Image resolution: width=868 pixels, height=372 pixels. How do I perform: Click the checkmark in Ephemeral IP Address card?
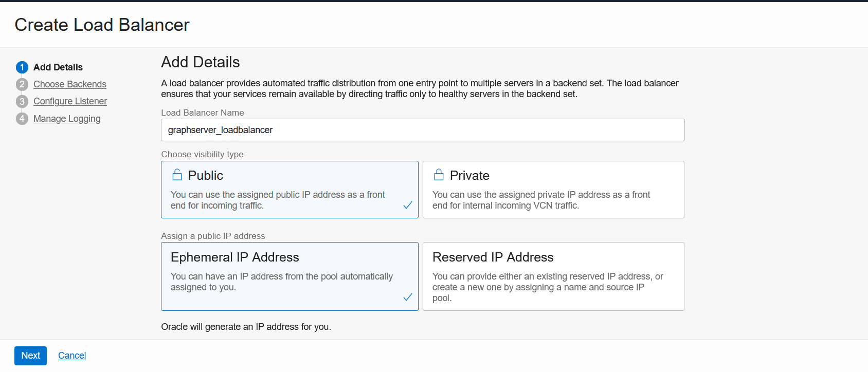pyautogui.click(x=408, y=297)
